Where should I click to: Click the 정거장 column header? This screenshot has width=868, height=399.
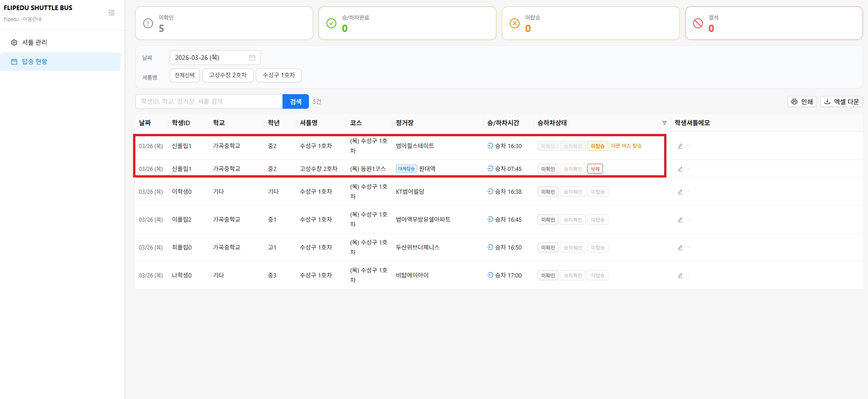pos(405,123)
